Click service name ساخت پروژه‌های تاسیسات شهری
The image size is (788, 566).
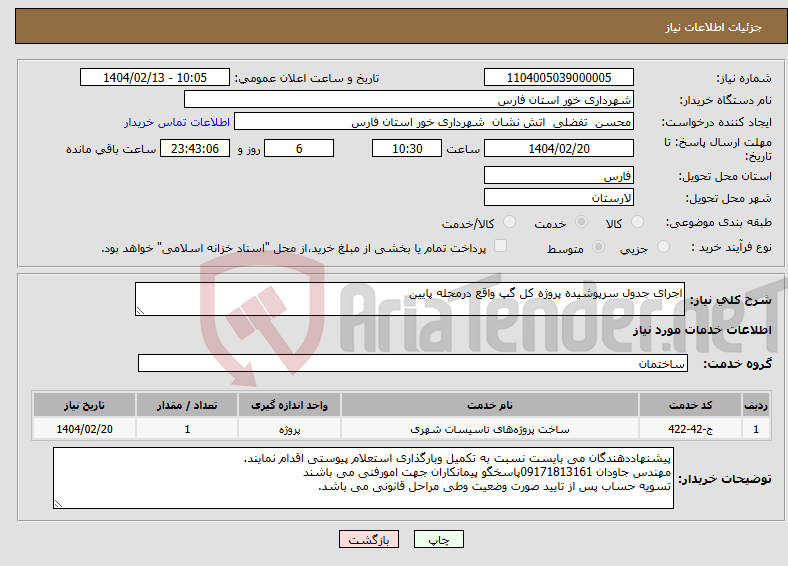(489, 429)
